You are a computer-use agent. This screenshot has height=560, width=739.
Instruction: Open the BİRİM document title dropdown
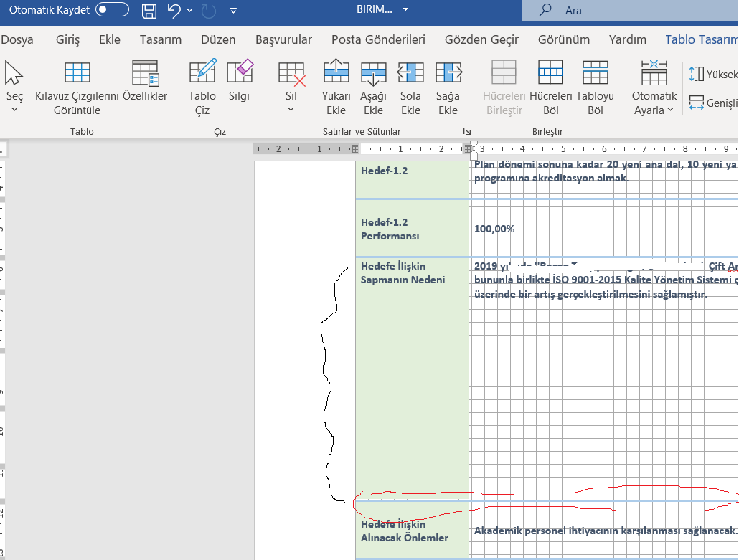[x=406, y=9]
